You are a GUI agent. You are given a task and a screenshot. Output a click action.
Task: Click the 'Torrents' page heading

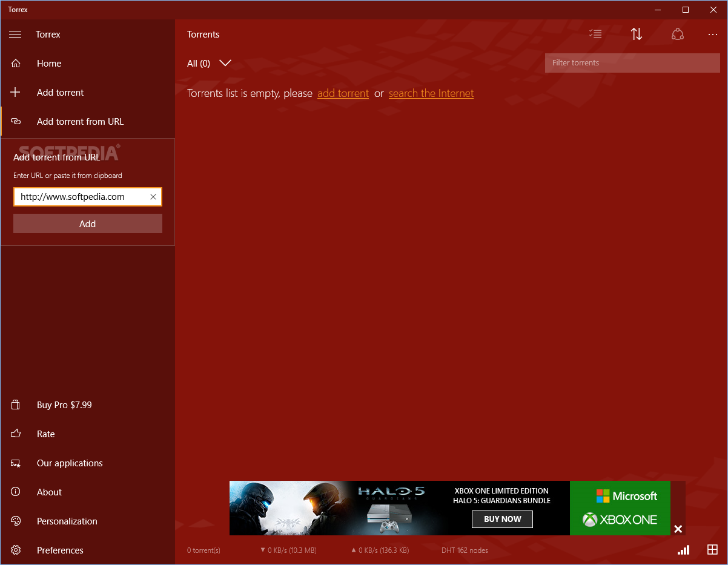204,35
